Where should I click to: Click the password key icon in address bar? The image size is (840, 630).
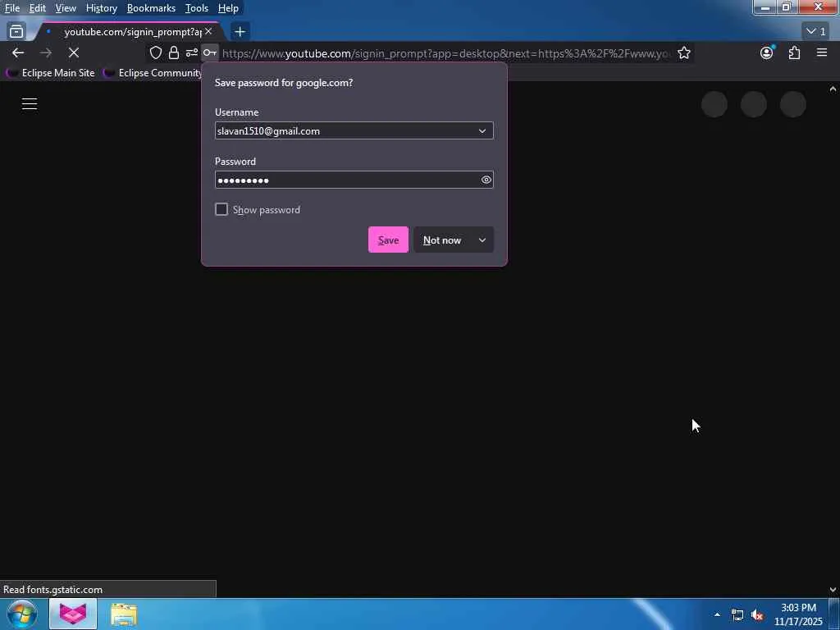(209, 52)
